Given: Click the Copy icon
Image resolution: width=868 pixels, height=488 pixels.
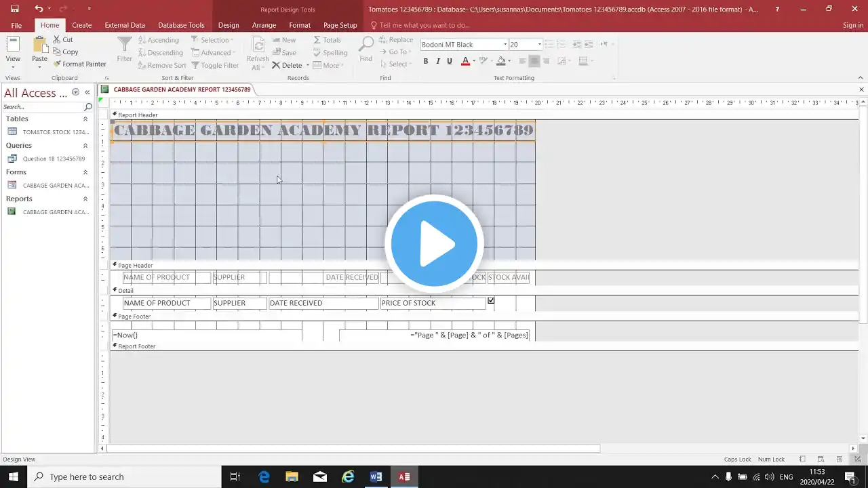Looking at the screenshot, I should pos(57,52).
